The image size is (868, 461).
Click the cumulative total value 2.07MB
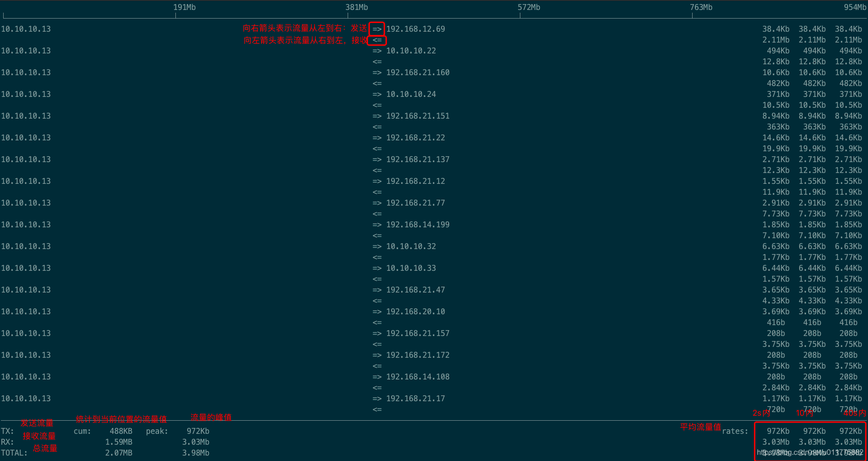[x=119, y=453]
